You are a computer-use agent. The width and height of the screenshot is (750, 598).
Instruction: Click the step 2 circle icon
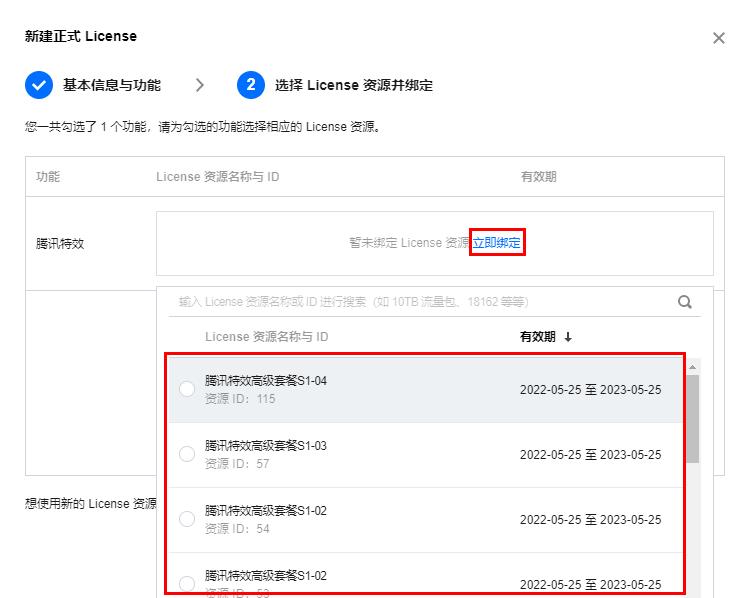(251, 85)
